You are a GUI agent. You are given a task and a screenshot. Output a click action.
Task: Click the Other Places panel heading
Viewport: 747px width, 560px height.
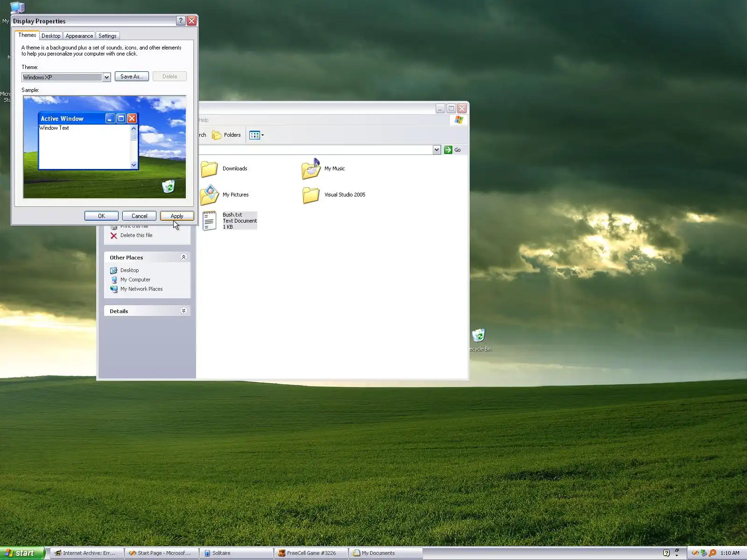point(127,258)
